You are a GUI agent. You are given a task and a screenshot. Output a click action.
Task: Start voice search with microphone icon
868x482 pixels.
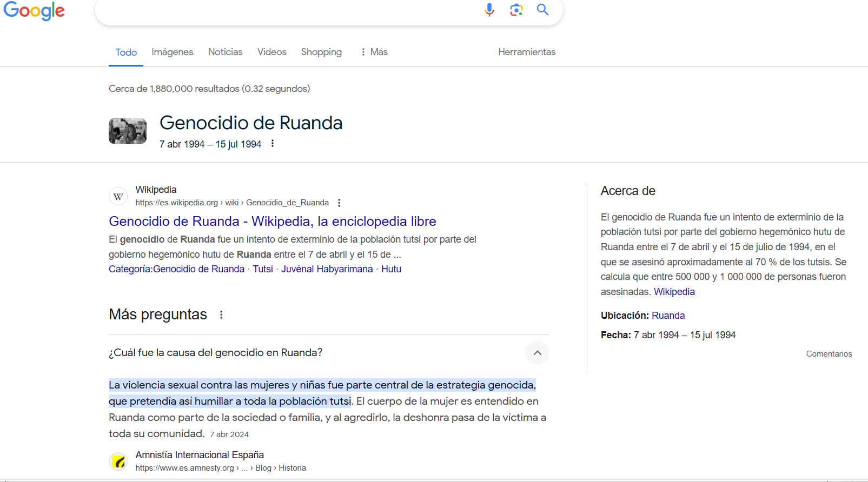(x=489, y=10)
